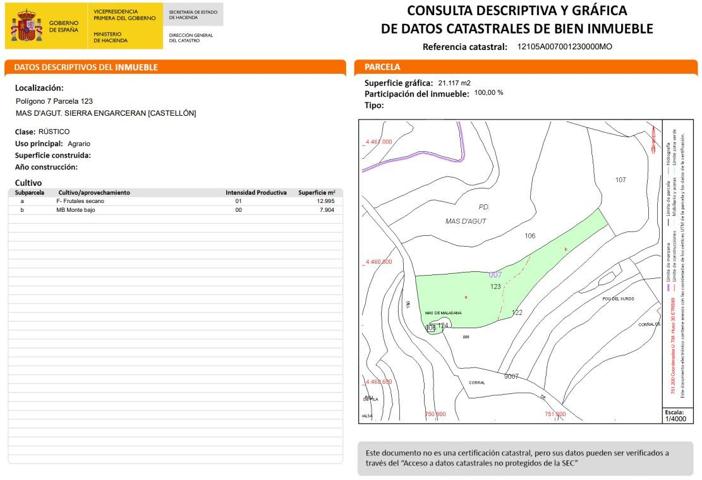
Task: Click the 'MAS D'AGUT' map label
Action: 466,221
